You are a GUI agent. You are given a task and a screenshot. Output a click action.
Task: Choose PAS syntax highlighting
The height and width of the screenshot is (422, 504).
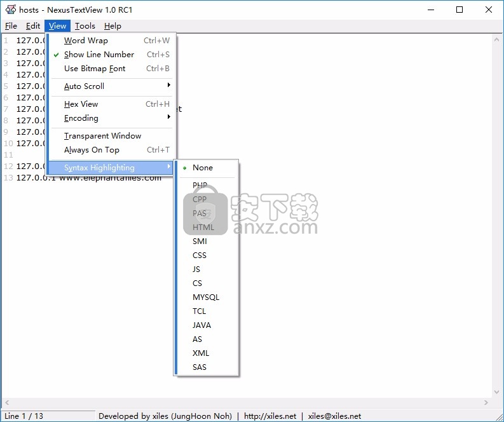(208, 214)
